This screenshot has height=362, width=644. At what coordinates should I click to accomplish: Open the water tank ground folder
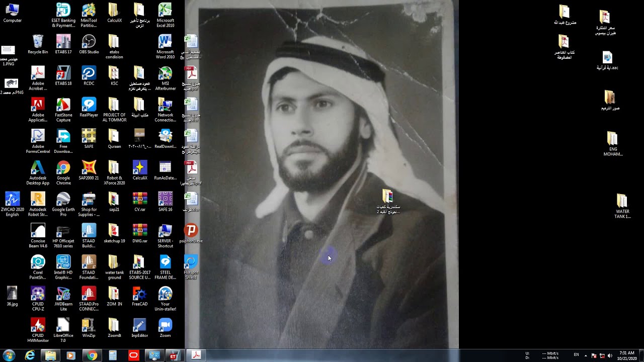114,268
